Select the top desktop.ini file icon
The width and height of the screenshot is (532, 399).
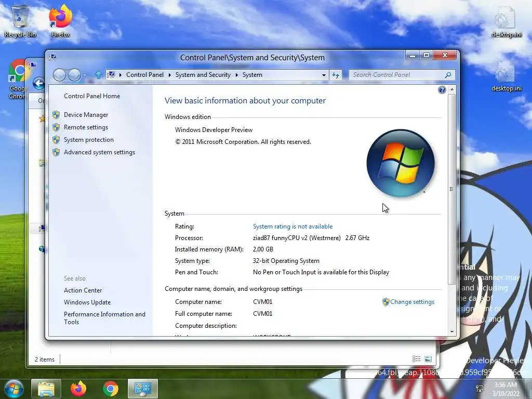coord(506,21)
